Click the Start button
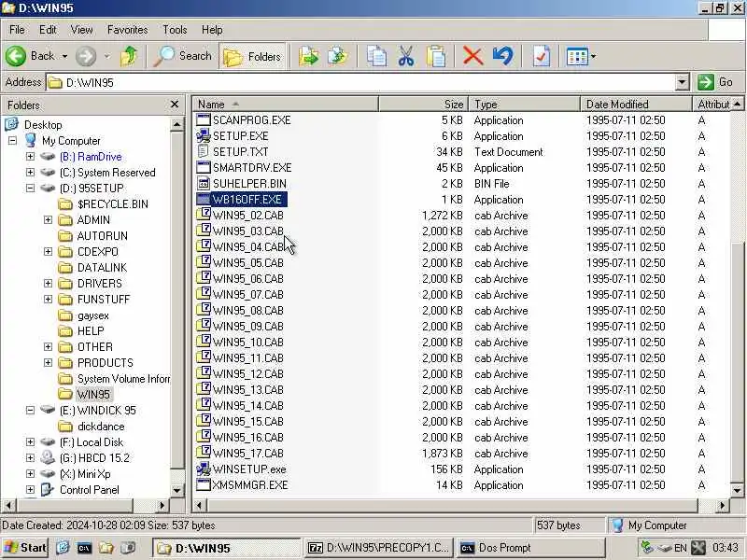Image resolution: width=747 pixels, height=560 pixels. 25,548
